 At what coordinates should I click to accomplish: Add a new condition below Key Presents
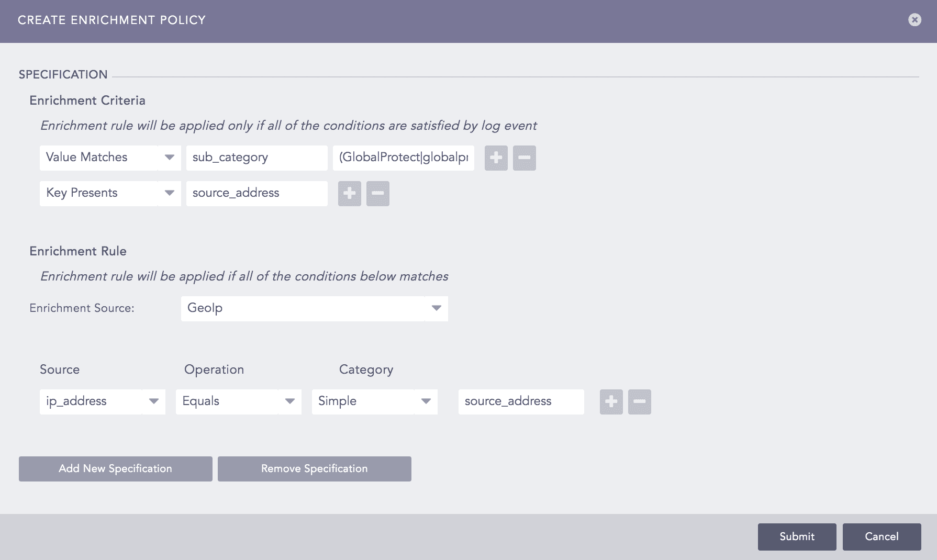click(x=349, y=193)
